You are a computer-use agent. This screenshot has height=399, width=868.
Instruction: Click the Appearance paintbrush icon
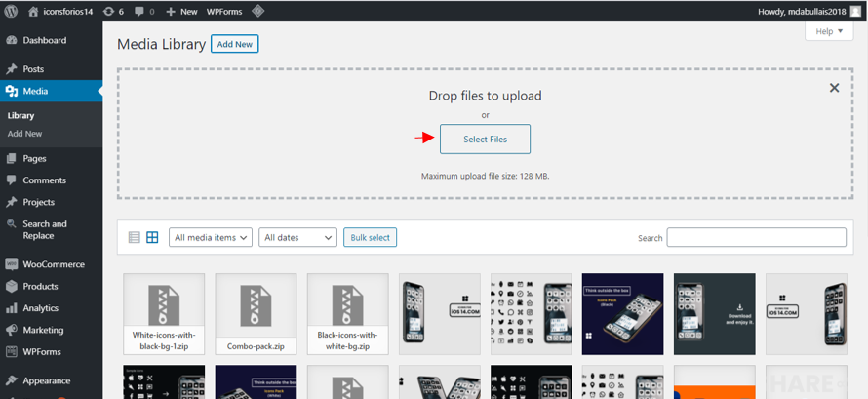click(x=11, y=380)
